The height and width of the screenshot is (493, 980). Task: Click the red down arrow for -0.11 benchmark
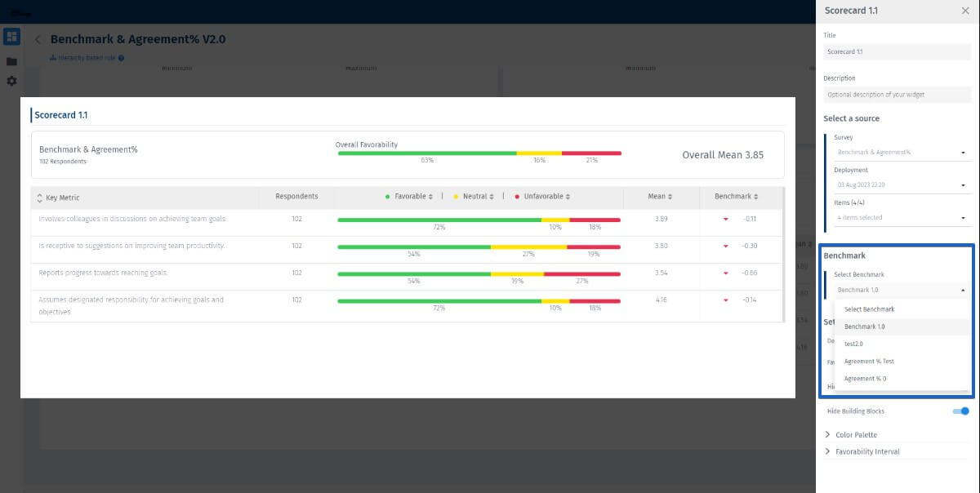click(x=724, y=219)
